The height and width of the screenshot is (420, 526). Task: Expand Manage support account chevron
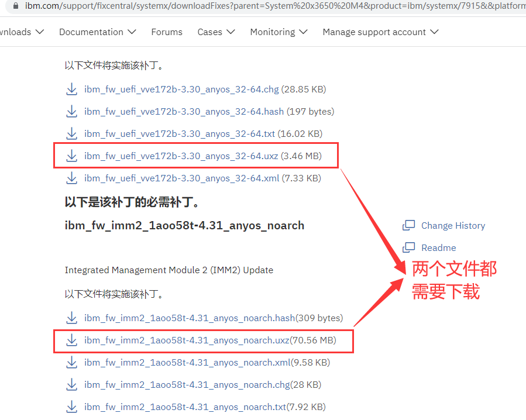(x=434, y=32)
